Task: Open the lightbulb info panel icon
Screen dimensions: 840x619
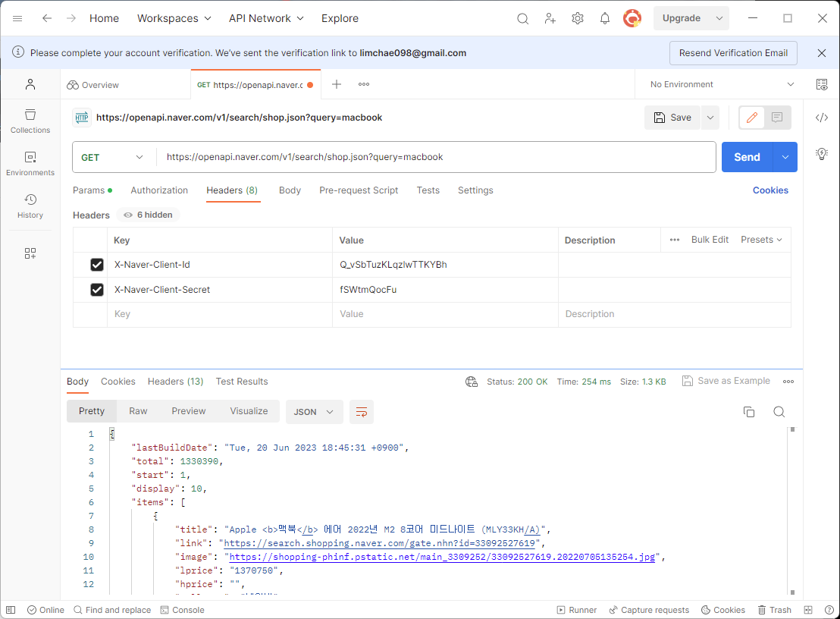Action: (822, 154)
